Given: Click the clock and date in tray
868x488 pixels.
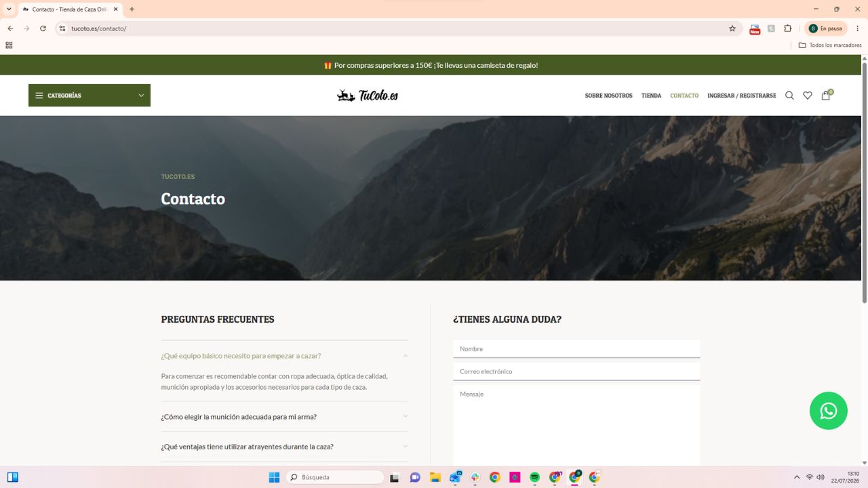Looking at the screenshot, I should point(845,477).
